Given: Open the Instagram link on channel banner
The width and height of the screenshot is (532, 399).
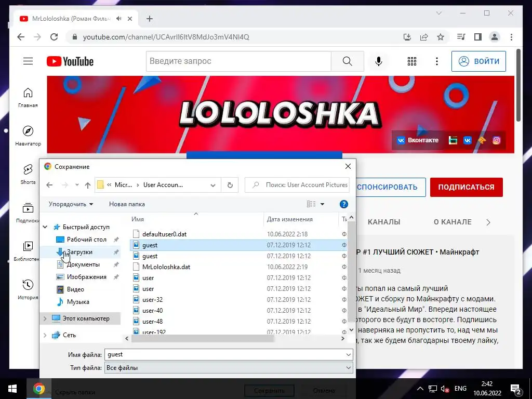Looking at the screenshot, I should point(496,140).
